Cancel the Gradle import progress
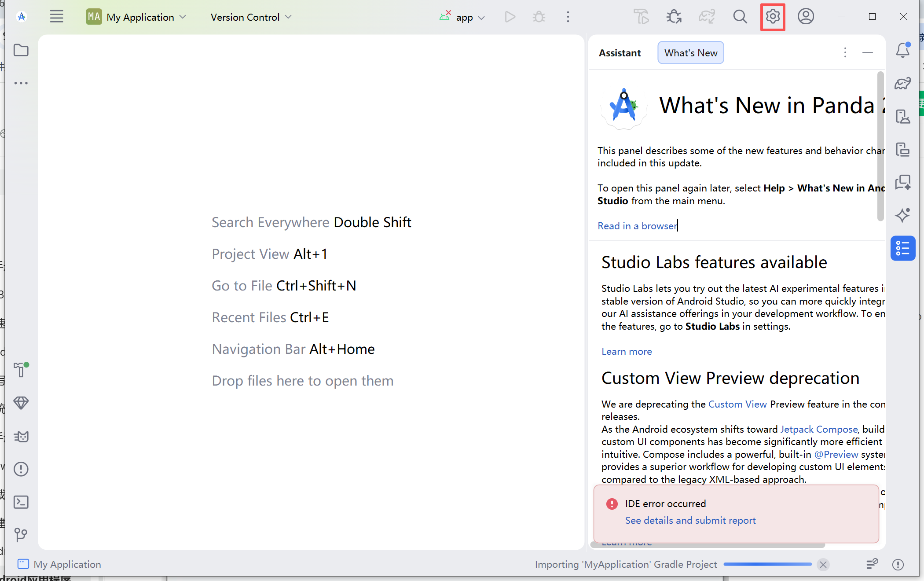 coord(823,564)
